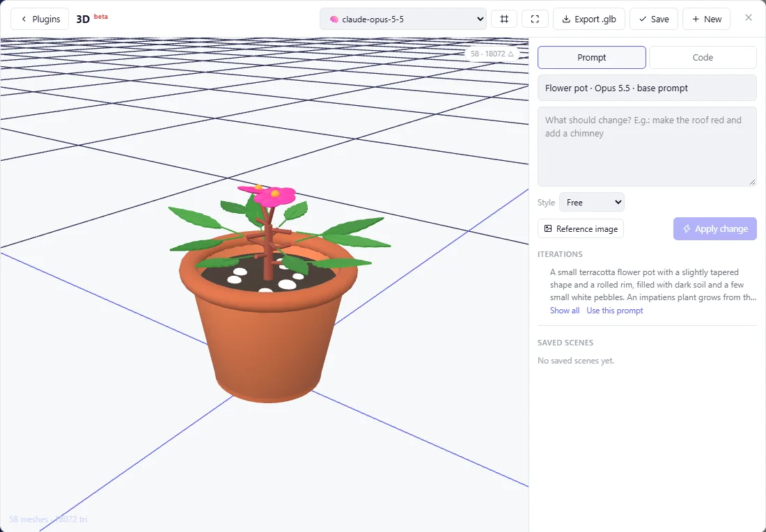The width and height of the screenshot is (766, 532).
Task: Edit the scene title field 'Flower pot · Opus 5.5'
Action: pos(647,88)
